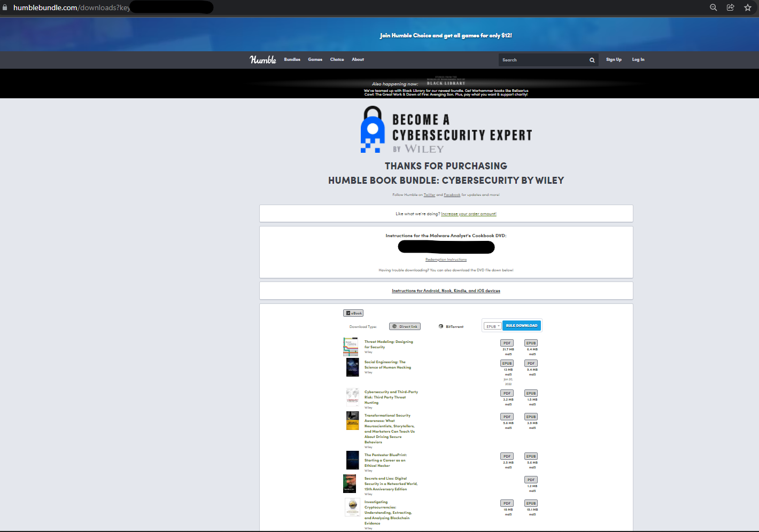This screenshot has height=532, width=759.
Task: Download Threat Modeling as EPUB
Action: [x=531, y=343]
